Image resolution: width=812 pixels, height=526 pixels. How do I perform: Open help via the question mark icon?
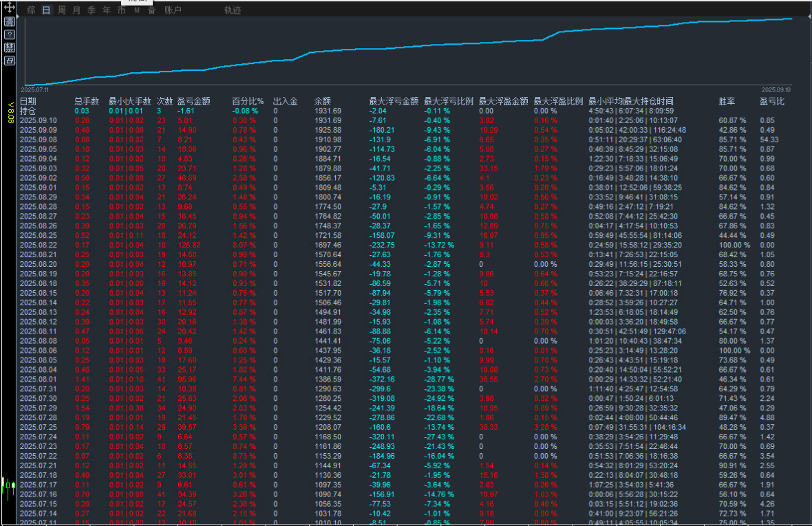coord(10,34)
